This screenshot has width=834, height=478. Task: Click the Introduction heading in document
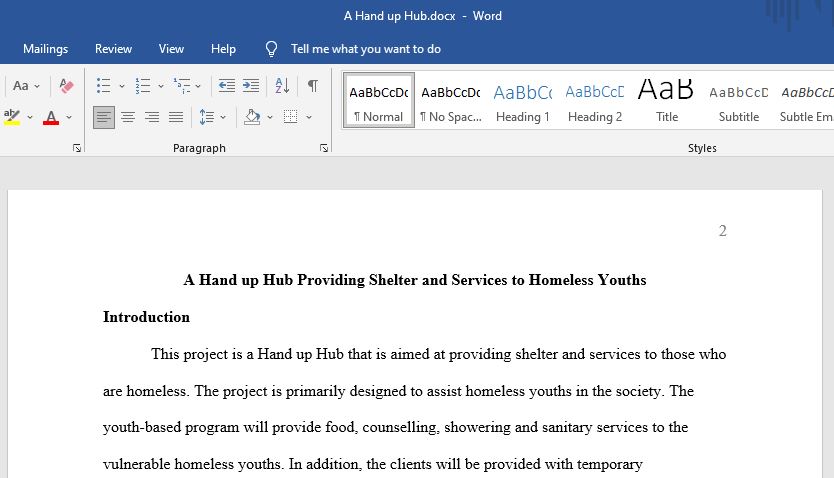146,317
